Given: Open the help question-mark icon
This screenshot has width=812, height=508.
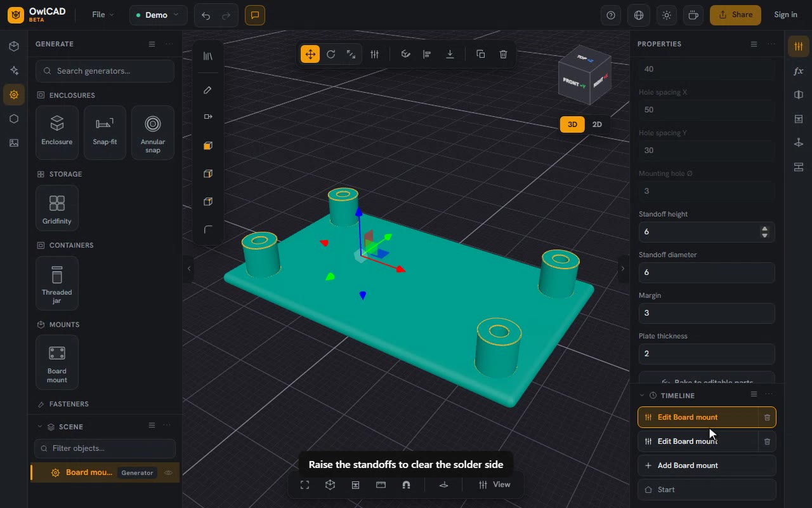Looking at the screenshot, I should click(611, 15).
